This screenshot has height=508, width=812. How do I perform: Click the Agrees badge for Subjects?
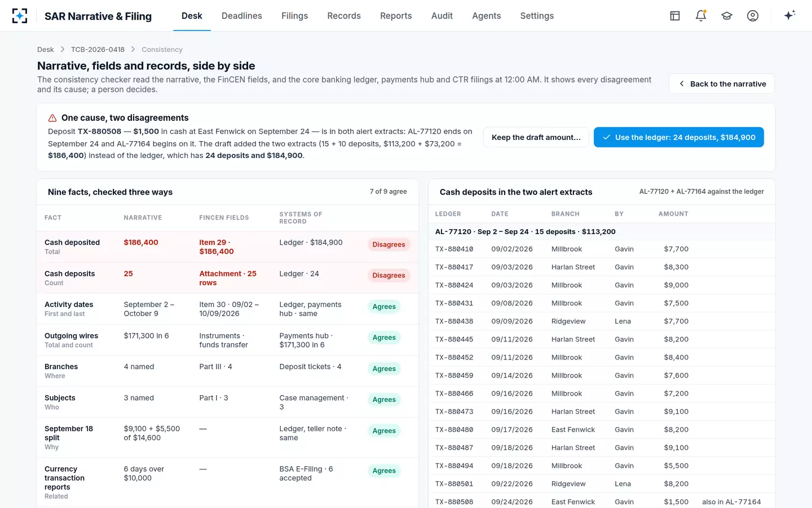384,400
